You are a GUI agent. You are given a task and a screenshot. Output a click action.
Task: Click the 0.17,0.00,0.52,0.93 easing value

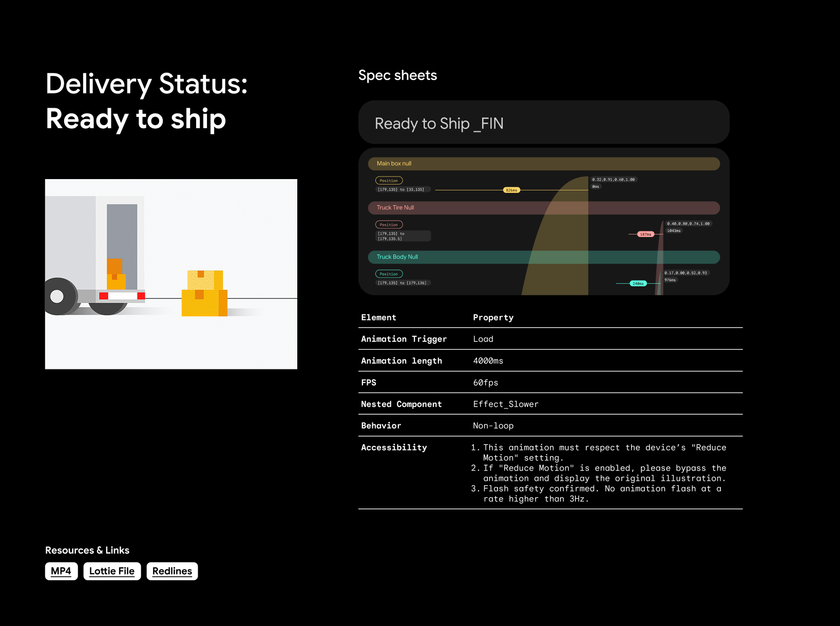tap(686, 273)
